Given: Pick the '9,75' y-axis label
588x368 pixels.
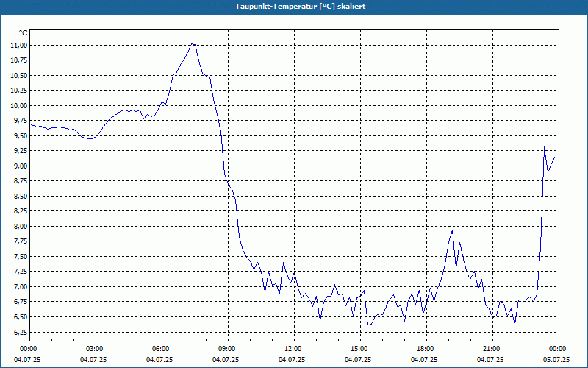Looking at the screenshot, I should [x=22, y=121].
